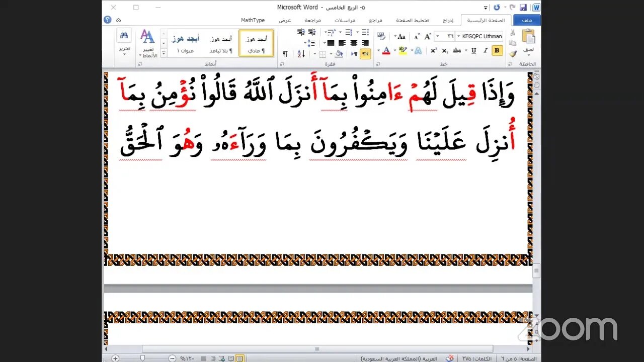Switch to left-to-right text direction
Viewport: 644px width, 362px height.
coord(354,54)
